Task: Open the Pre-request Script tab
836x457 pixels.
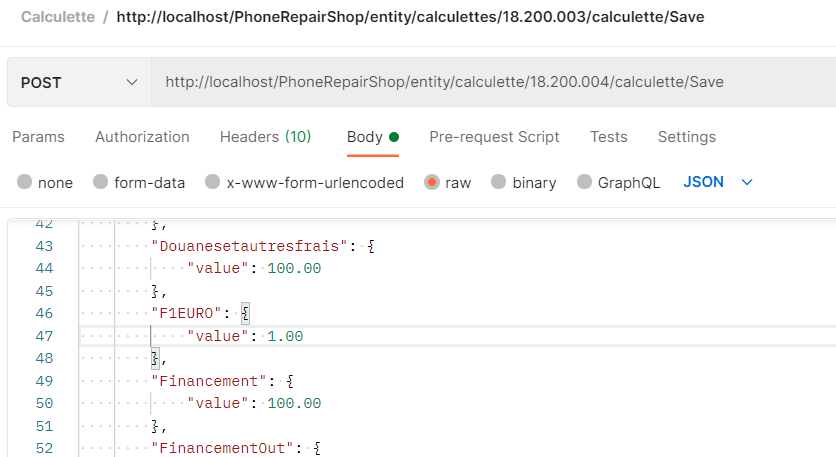Action: [x=494, y=137]
